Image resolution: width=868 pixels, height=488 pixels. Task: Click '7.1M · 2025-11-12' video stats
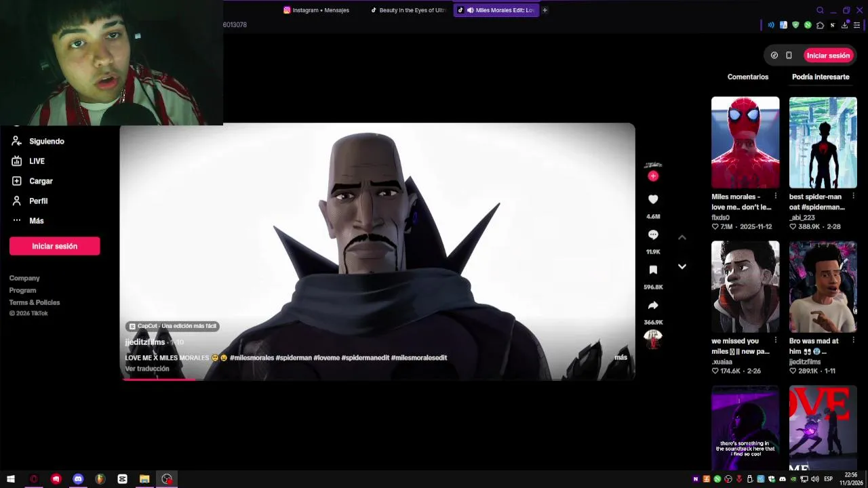(742, 227)
